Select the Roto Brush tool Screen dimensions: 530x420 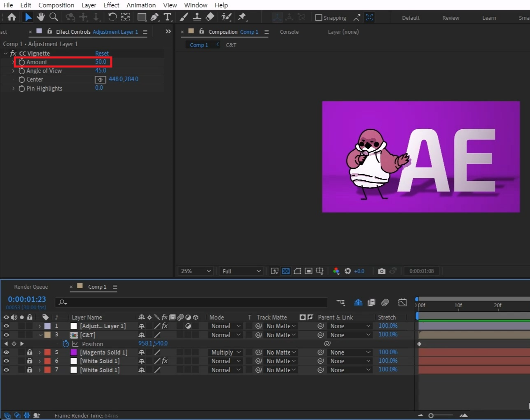(226, 17)
